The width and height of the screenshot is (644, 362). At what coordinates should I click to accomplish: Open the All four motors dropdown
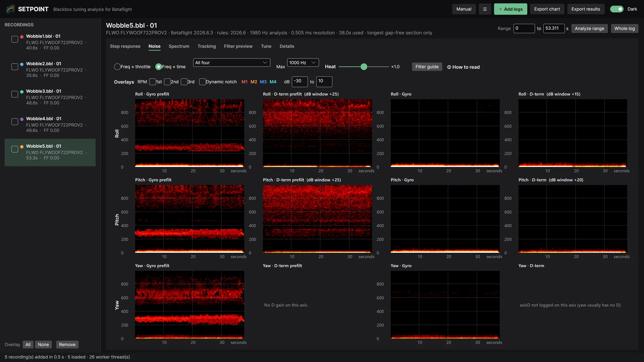point(231,63)
